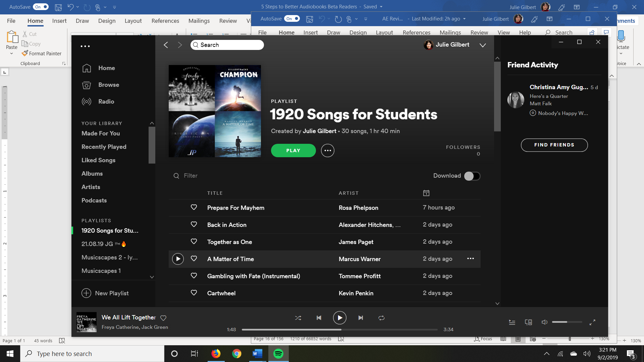
Task: Collapse library list with up chevron
Action: pyautogui.click(x=152, y=123)
